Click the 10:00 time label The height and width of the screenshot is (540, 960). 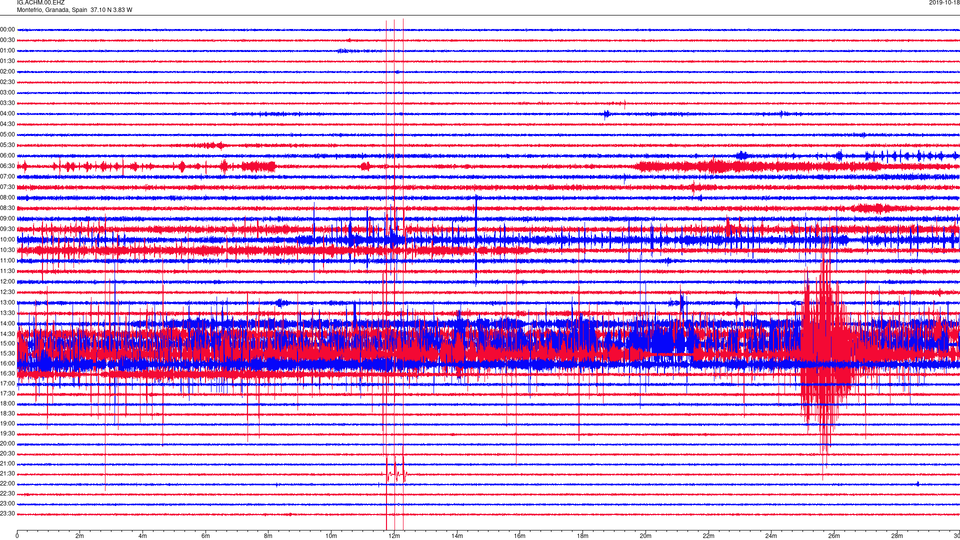point(8,240)
